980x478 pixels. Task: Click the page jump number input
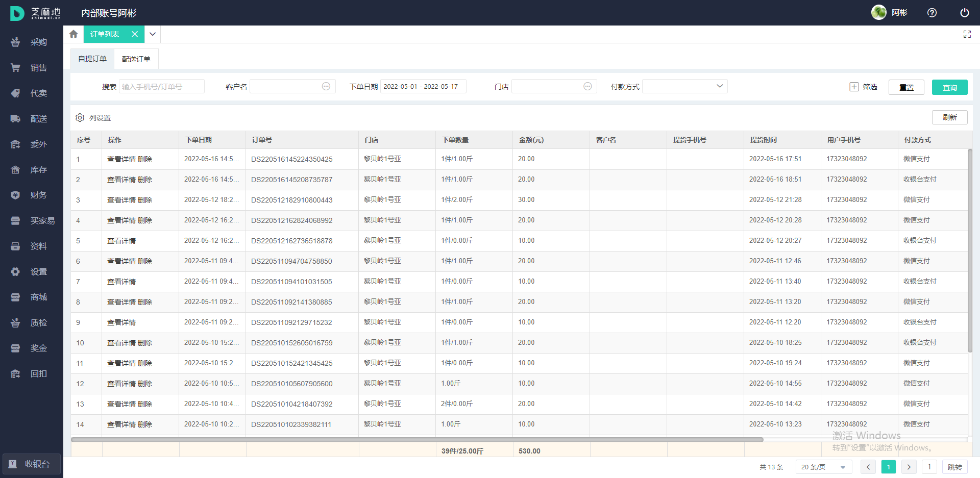pos(929,467)
